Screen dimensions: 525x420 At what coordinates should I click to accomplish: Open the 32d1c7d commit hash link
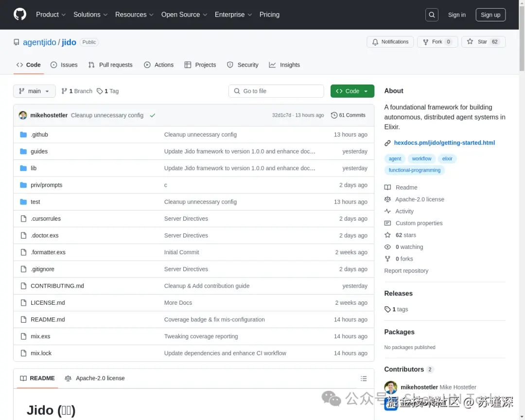(x=281, y=115)
